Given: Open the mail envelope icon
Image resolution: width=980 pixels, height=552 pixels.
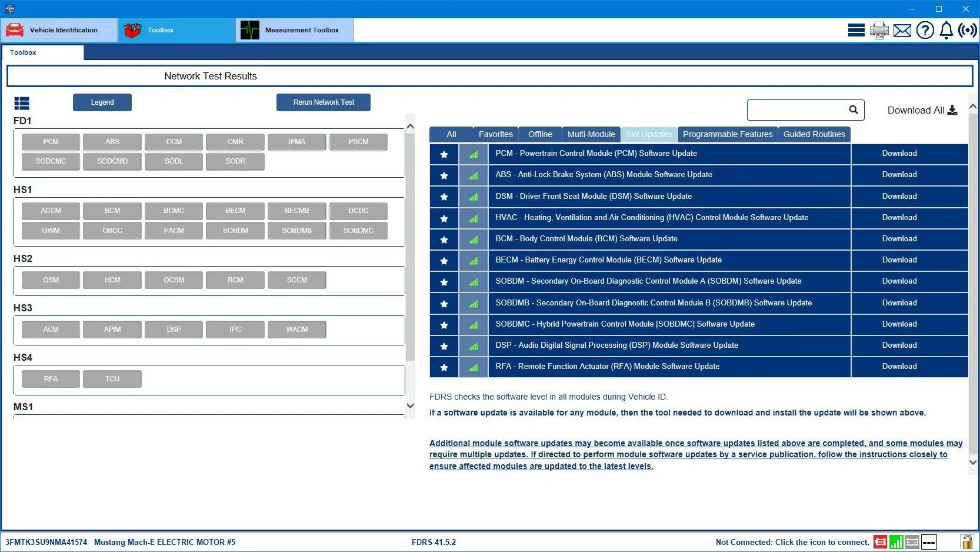Looking at the screenshot, I should [902, 30].
